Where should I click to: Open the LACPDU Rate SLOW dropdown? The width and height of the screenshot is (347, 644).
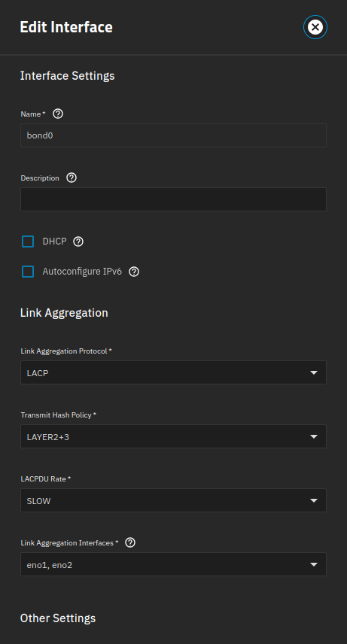tap(173, 500)
